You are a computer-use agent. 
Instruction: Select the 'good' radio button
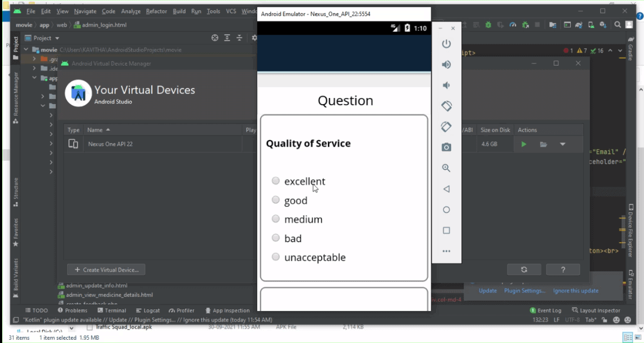(276, 200)
